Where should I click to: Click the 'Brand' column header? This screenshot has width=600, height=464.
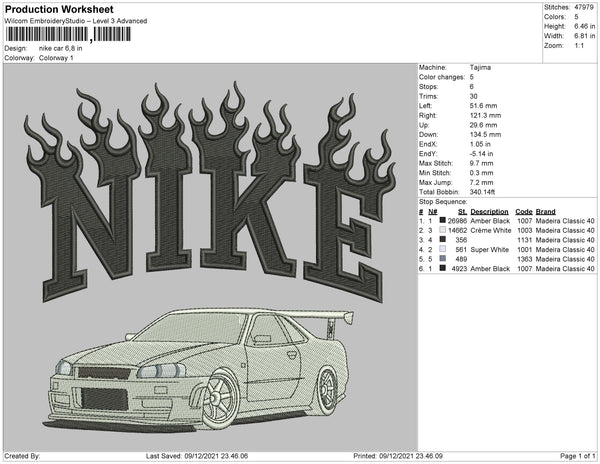[x=545, y=212]
